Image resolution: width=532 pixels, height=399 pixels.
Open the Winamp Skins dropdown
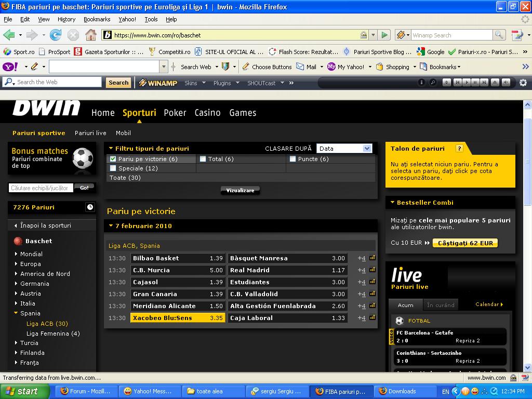click(x=195, y=83)
